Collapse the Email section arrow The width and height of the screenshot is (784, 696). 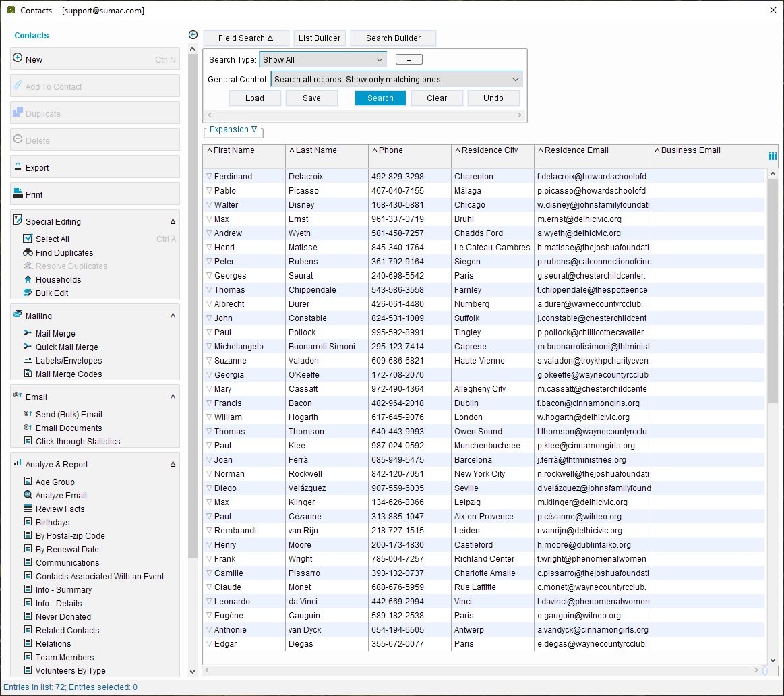coord(173,397)
